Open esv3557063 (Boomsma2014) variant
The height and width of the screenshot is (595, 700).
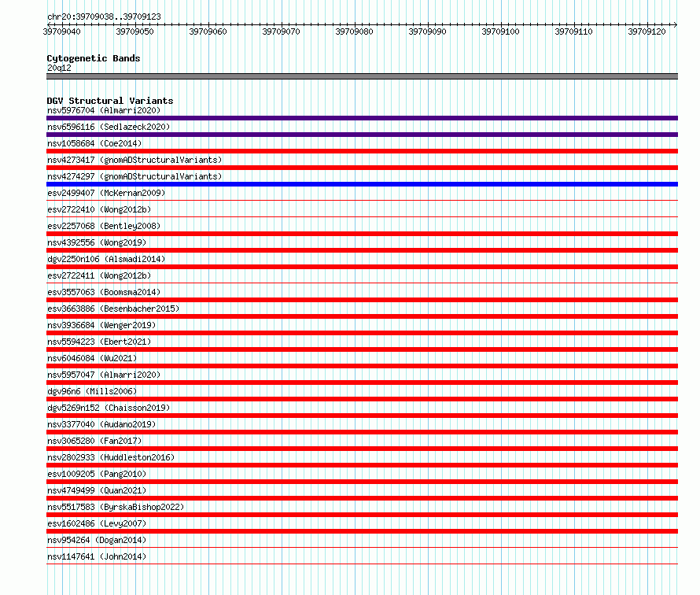coord(104,292)
